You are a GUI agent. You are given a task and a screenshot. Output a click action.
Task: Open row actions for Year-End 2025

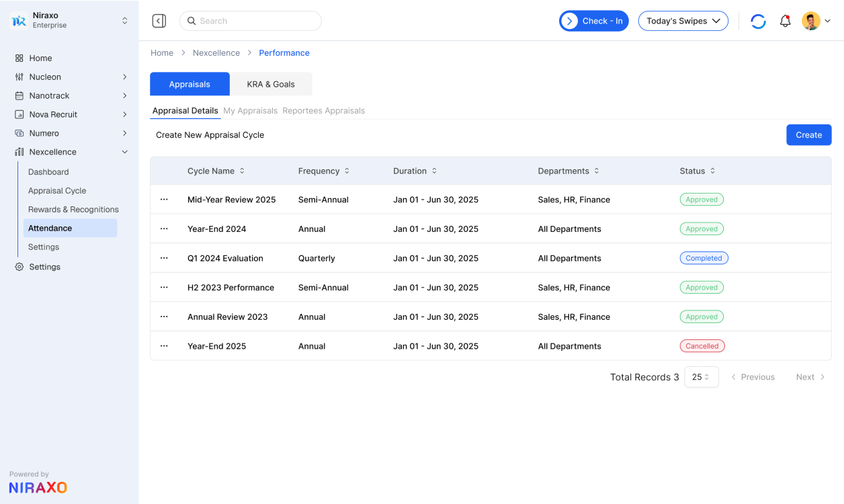(165, 345)
